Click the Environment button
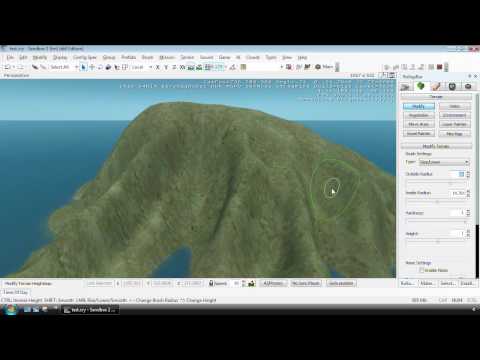The image size is (480, 360). [x=455, y=115]
